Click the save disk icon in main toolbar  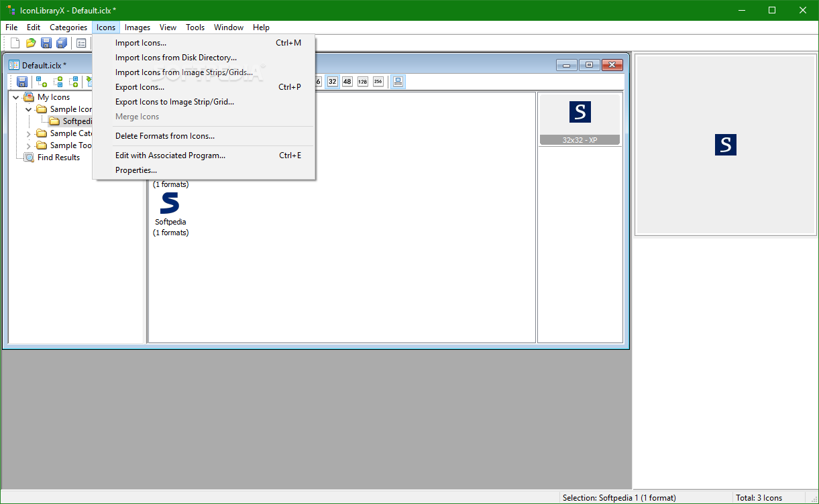[x=46, y=43]
